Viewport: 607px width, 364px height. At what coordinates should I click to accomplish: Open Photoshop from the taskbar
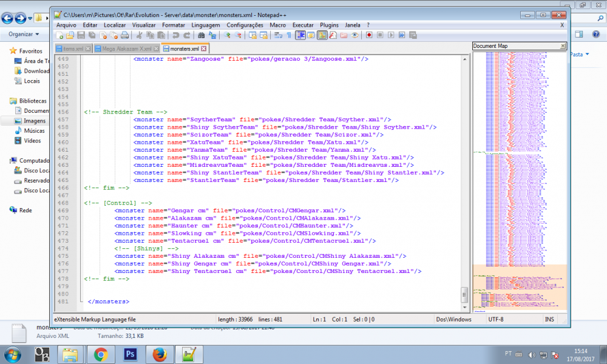click(x=130, y=354)
